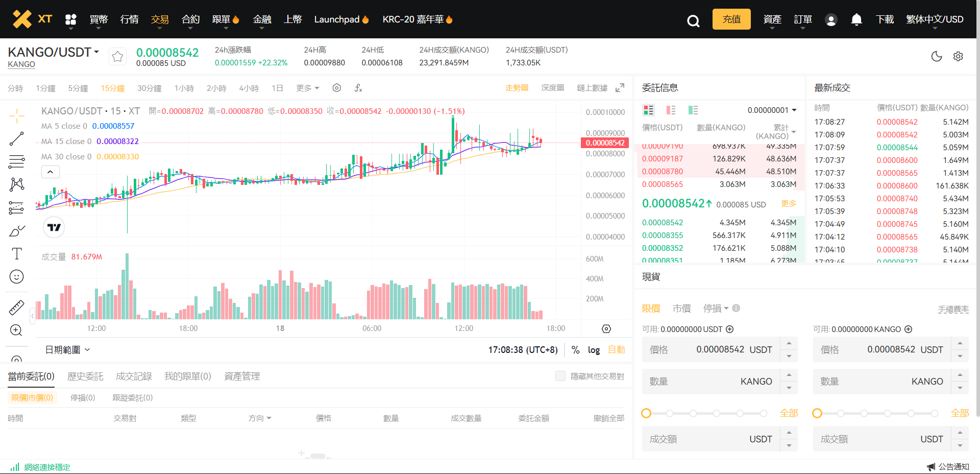Select the brush drawing tool
The image size is (980, 474).
[17, 231]
